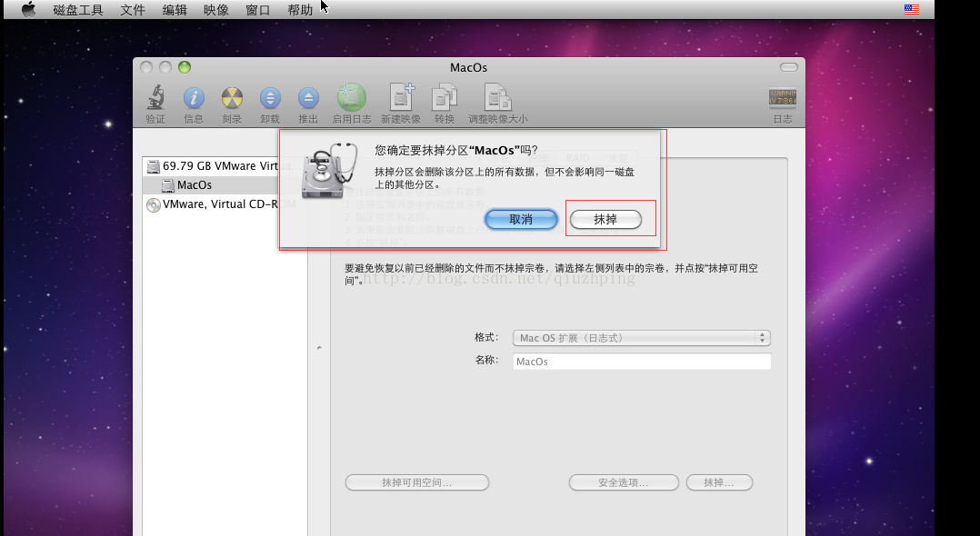Click the Convert (转换) toolbar icon
The height and width of the screenshot is (536, 980).
click(445, 97)
